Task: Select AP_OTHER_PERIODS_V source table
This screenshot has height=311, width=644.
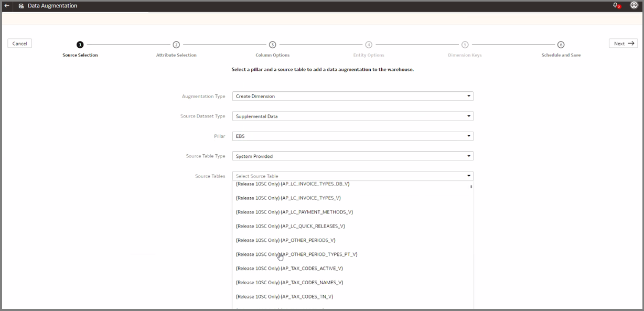Action: coord(353,240)
